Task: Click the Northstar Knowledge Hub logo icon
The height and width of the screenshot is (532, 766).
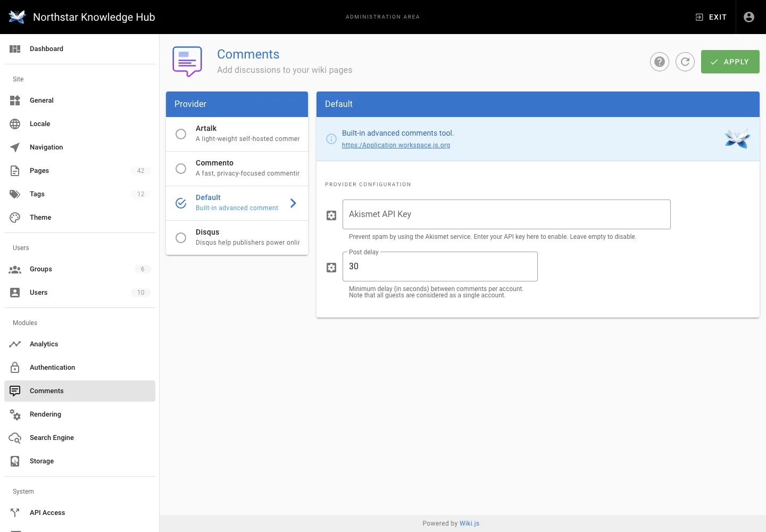Action: (x=17, y=17)
